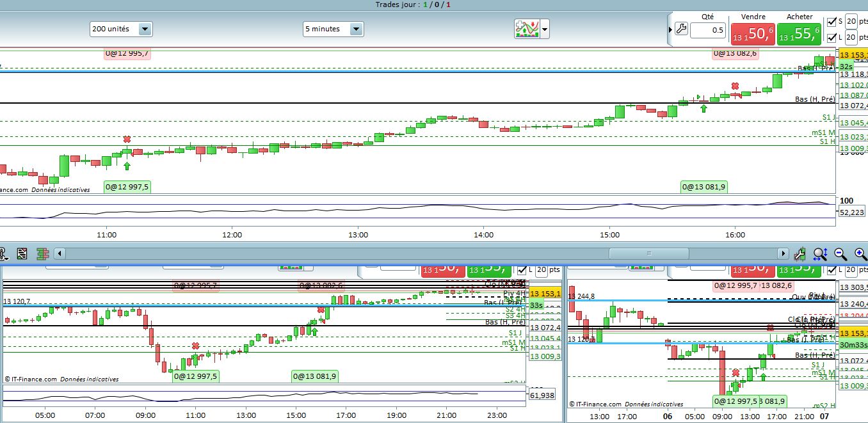This screenshot has width=868, height=423.
Task: Click the 13 244,8 price label in bottom-right chart
Action: point(581,296)
